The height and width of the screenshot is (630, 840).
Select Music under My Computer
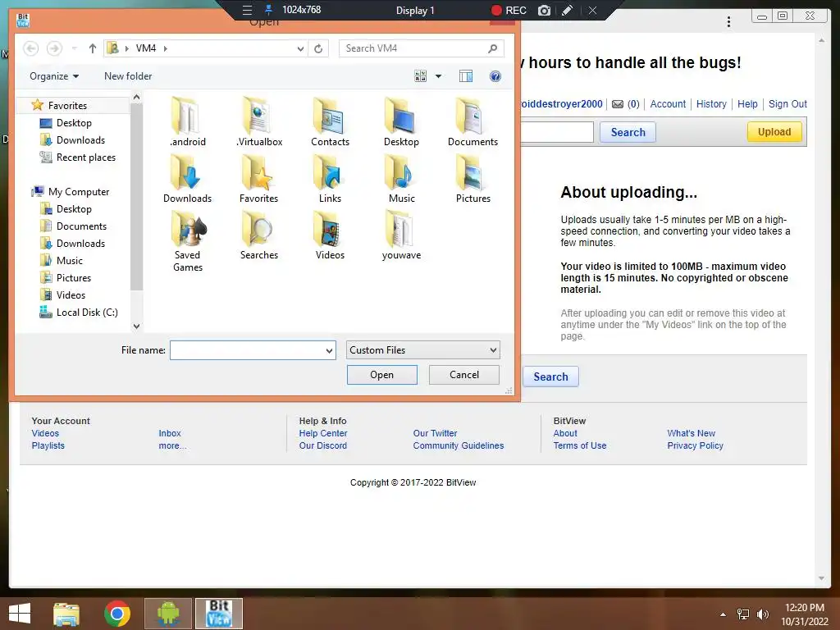point(70,260)
